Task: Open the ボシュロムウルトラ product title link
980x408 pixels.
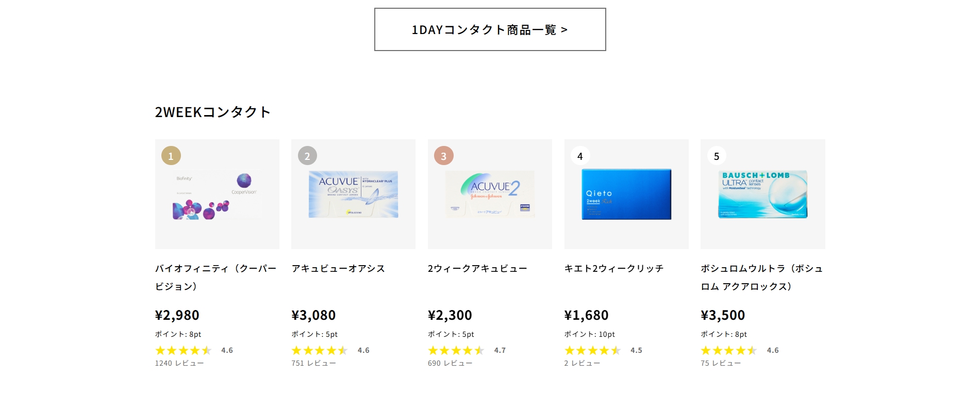Action: (762, 278)
